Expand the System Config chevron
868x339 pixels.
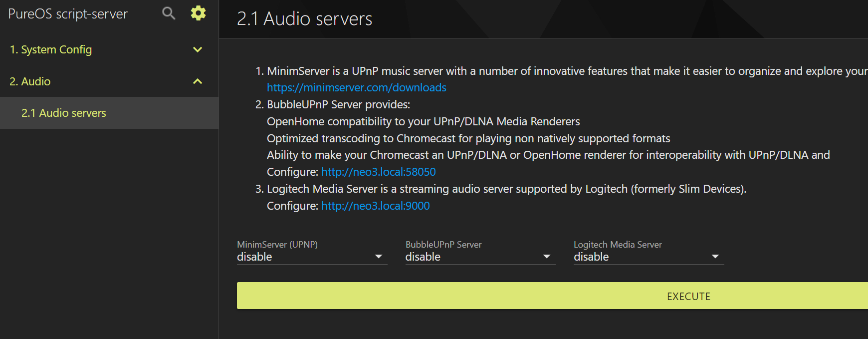coord(198,49)
